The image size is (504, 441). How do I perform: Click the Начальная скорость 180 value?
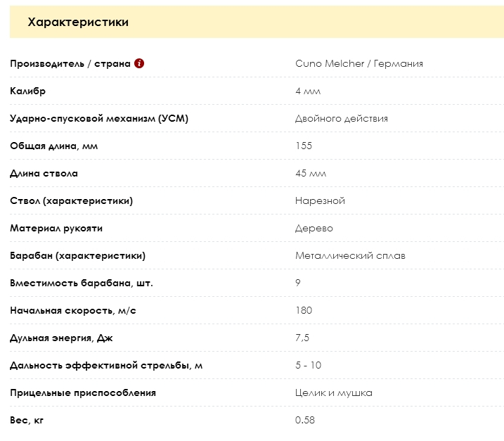[304, 310]
